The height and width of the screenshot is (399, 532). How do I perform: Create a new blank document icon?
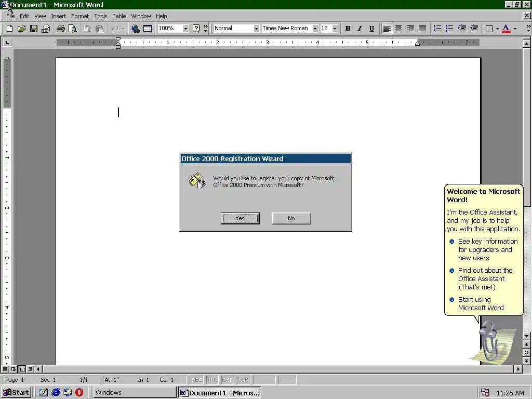[x=9, y=29]
